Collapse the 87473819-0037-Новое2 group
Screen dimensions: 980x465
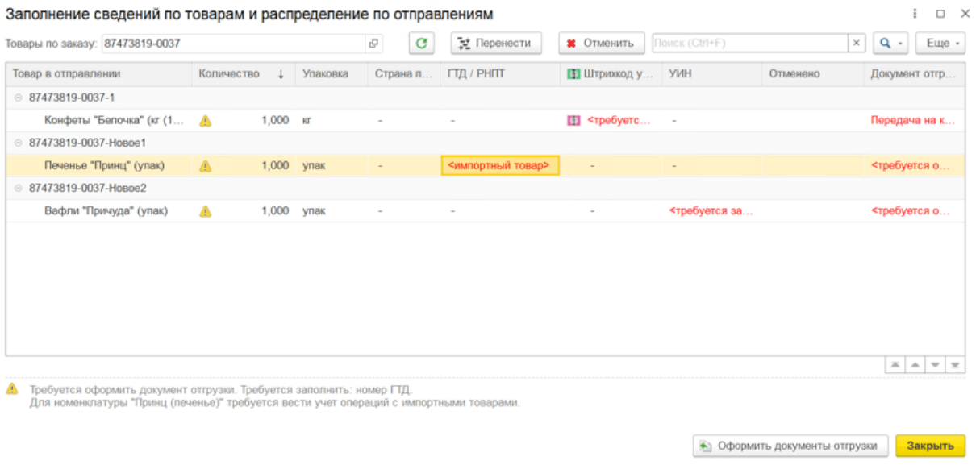click(x=19, y=188)
